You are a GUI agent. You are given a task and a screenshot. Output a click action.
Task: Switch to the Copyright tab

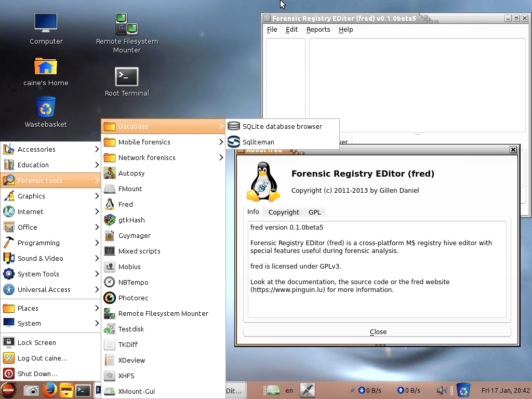tap(284, 212)
